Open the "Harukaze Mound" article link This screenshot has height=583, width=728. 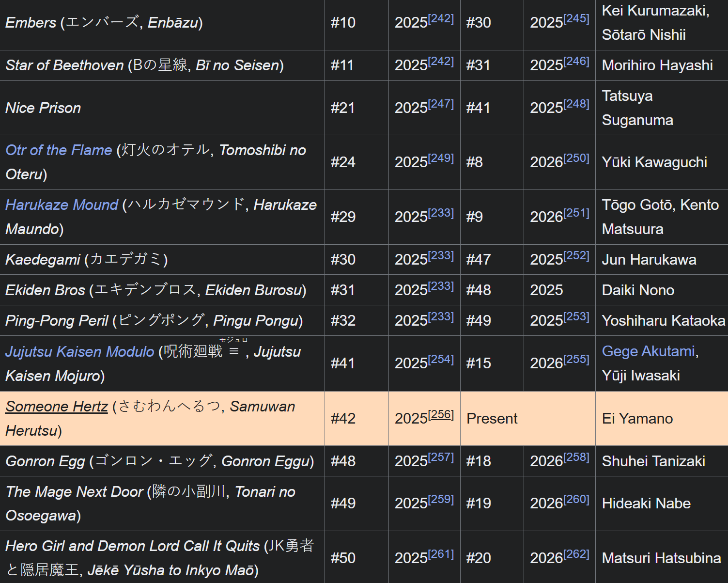62,205
